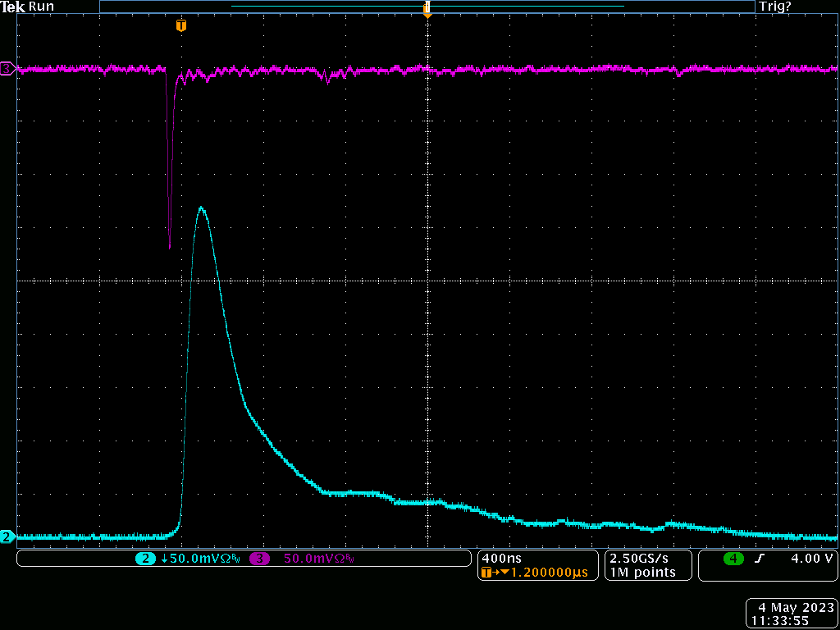Click the Tek logo
The height and width of the screenshot is (630, 840).
point(13,7)
